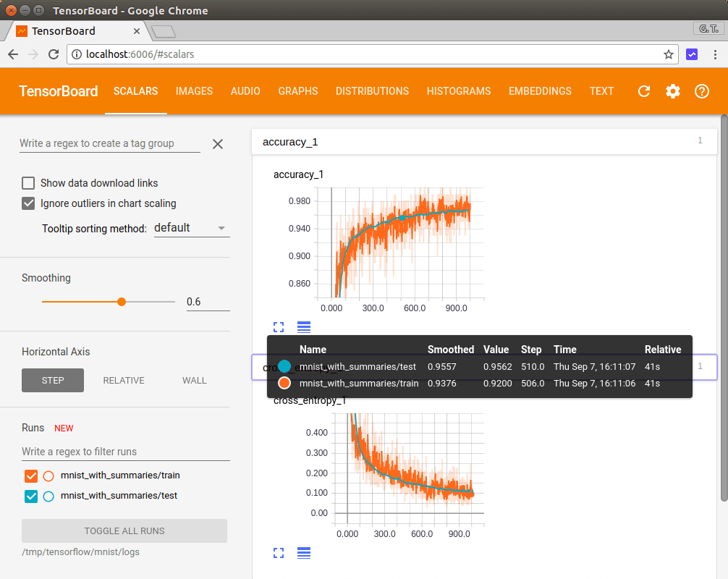Open the Tooltip sorting method dropdown

192,228
